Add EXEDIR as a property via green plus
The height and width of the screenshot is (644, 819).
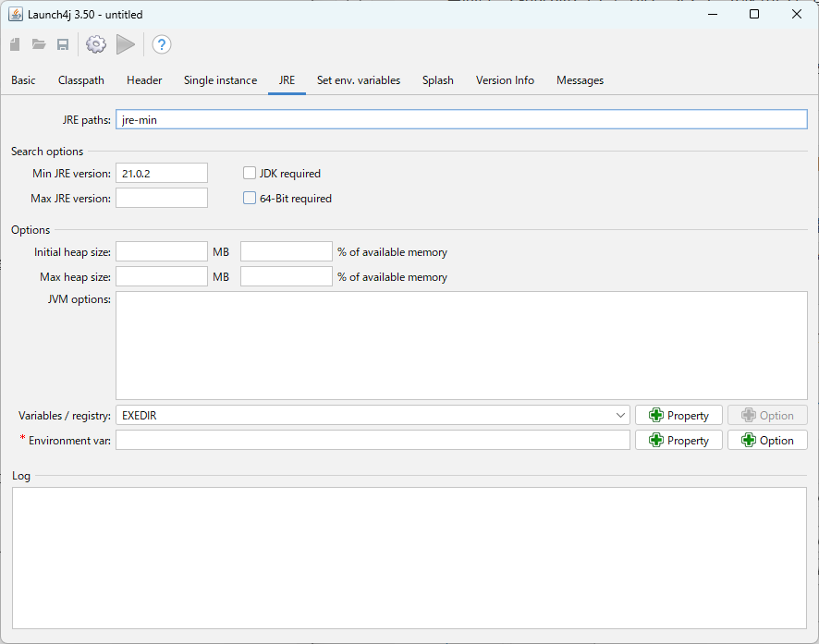[678, 415]
